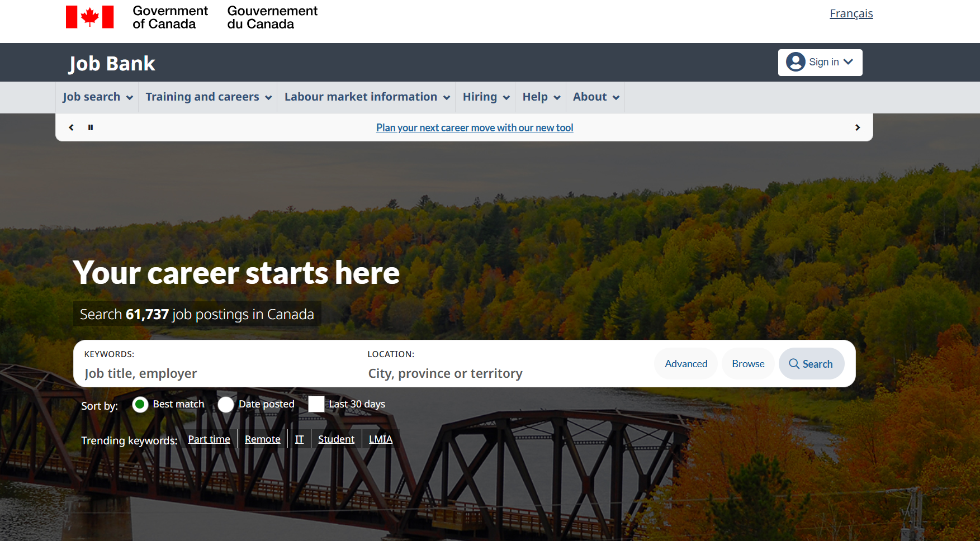The image size is (980, 541).
Task: Expand Labour market information menu
Action: point(367,97)
